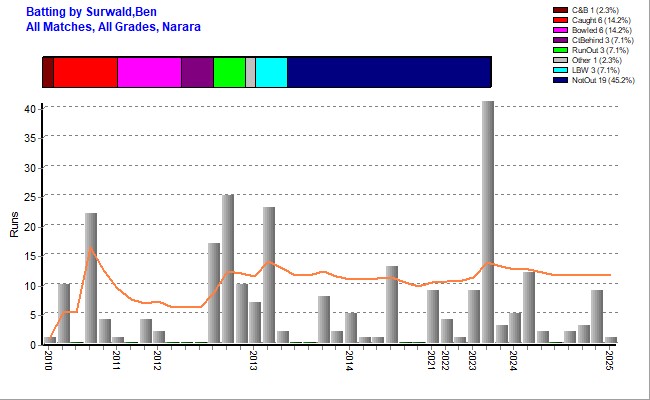650x400 pixels.
Task: Click the magenta Bowled legend swatch
Action: (x=561, y=30)
